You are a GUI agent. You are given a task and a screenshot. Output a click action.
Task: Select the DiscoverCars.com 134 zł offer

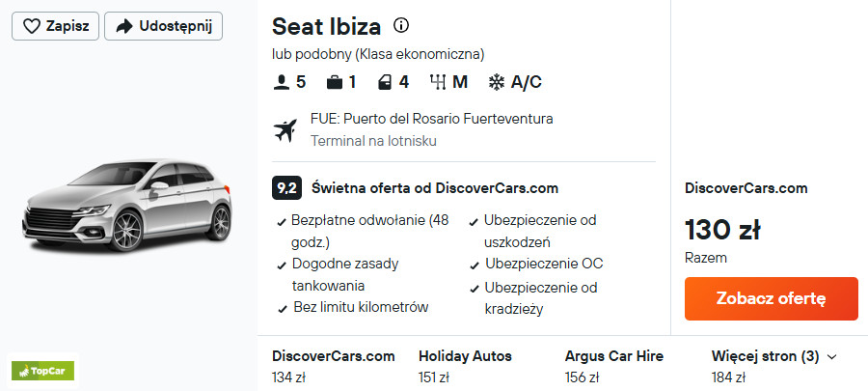click(334, 366)
